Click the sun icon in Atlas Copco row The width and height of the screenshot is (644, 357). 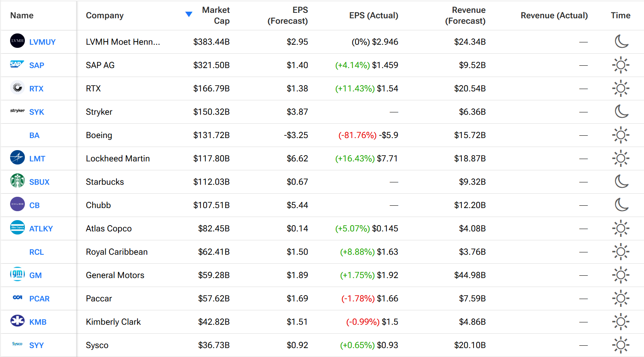click(621, 228)
